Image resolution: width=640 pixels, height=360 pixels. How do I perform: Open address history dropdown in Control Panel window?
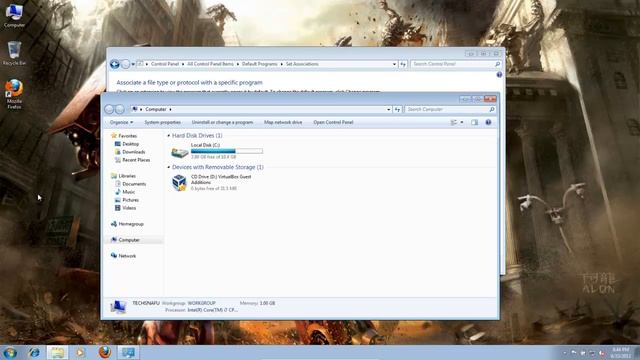[x=394, y=64]
